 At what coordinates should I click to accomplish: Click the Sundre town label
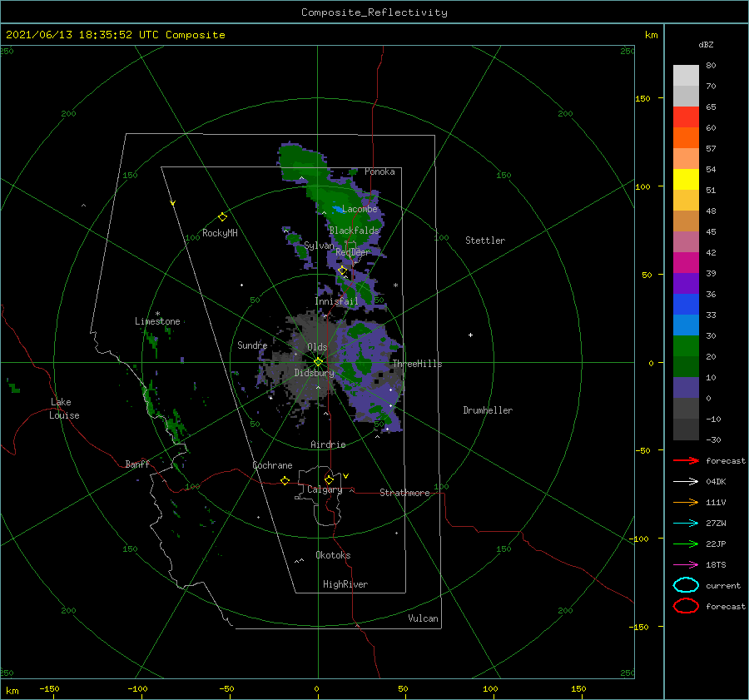pyautogui.click(x=252, y=345)
